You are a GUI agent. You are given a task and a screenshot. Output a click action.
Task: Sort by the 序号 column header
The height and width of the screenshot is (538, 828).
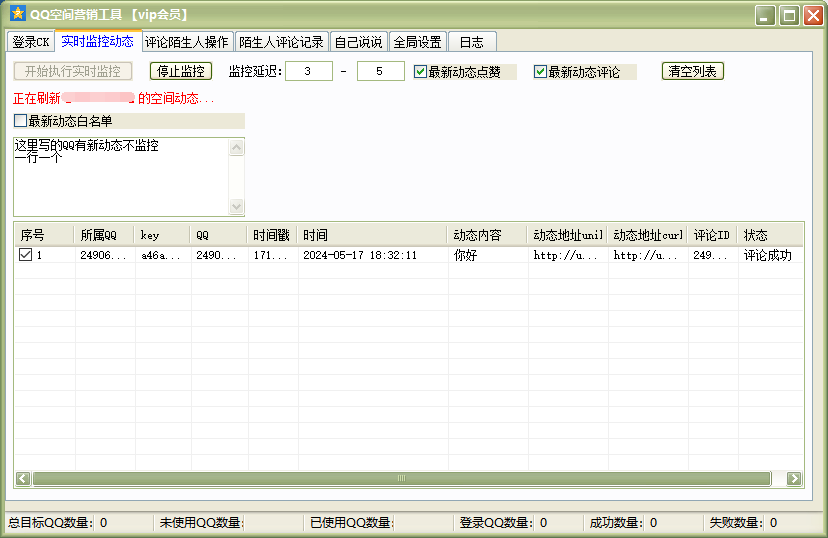click(44, 235)
